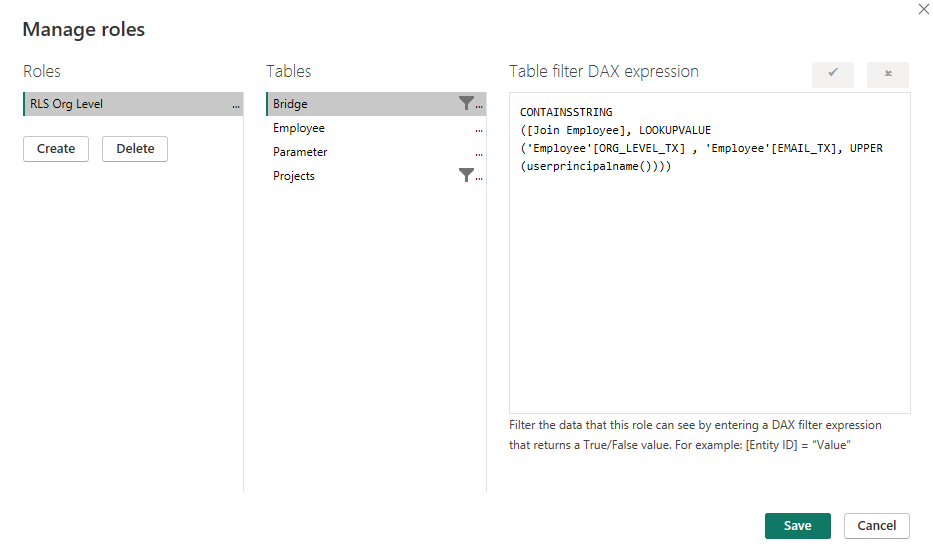This screenshot has width=933, height=550.
Task: Close the Manage roles dialog window
Action: coord(922,9)
